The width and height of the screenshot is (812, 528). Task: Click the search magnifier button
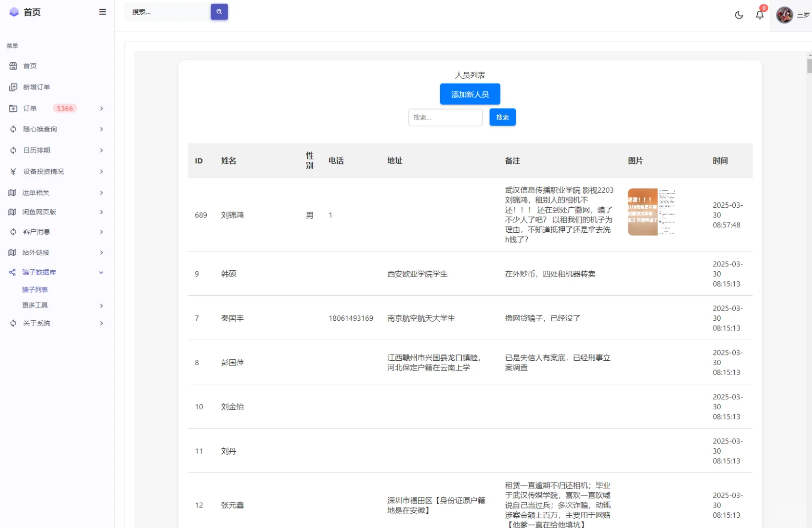tap(219, 12)
